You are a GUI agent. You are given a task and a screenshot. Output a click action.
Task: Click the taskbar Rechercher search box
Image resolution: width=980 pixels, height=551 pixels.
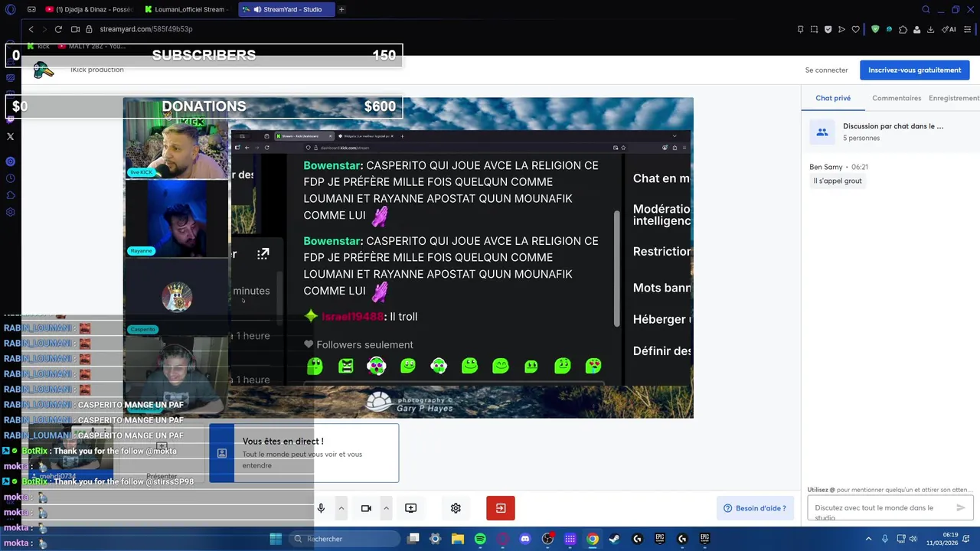point(345,539)
